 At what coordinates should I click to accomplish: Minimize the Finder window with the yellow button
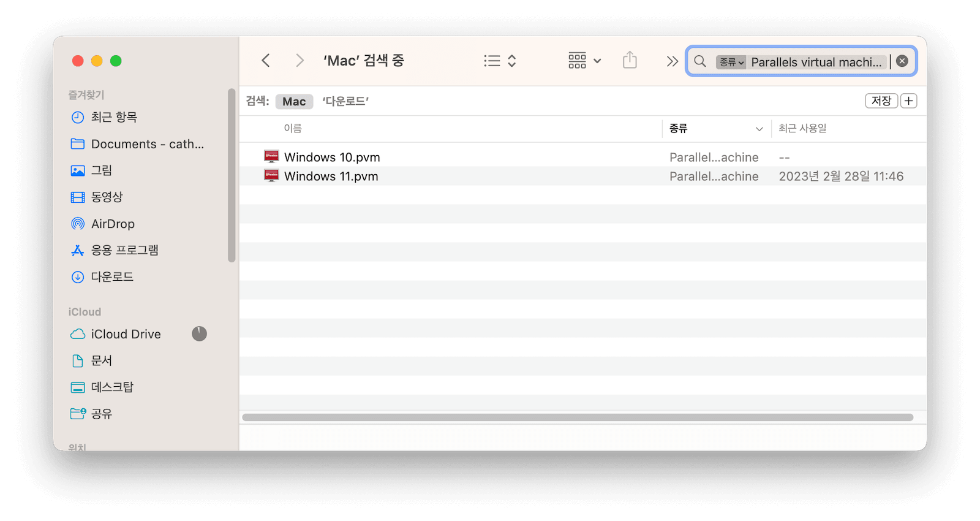(97, 61)
